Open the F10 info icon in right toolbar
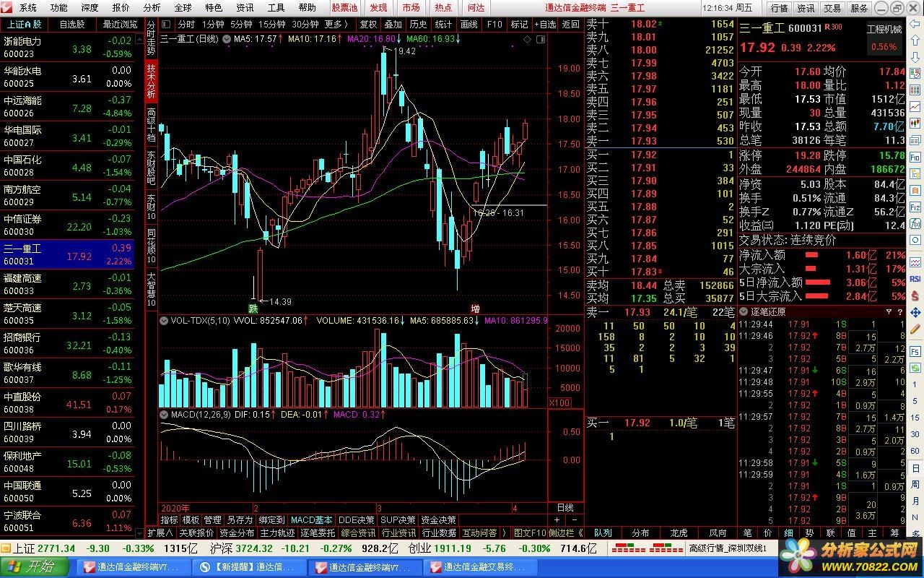 point(915,157)
